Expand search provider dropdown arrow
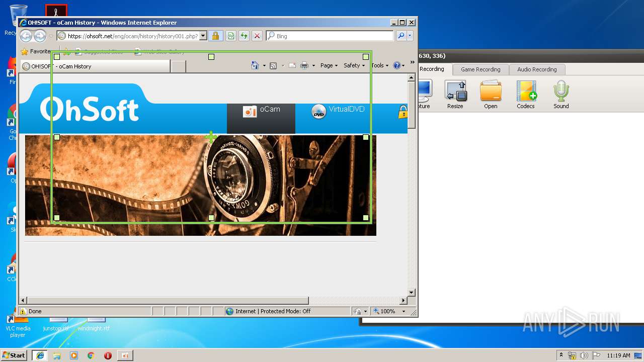The width and height of the screenshot is (644, 362). coord(410,36)
